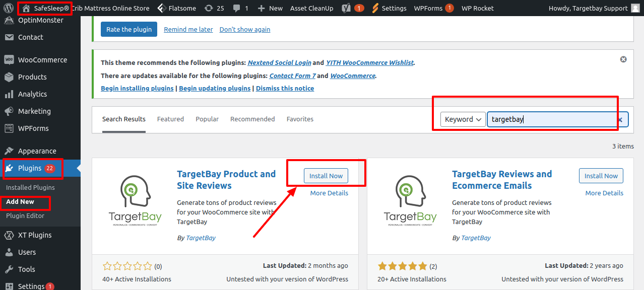Open TargetBay Product and Site Reviews title
644x290 pixels.
226,180
